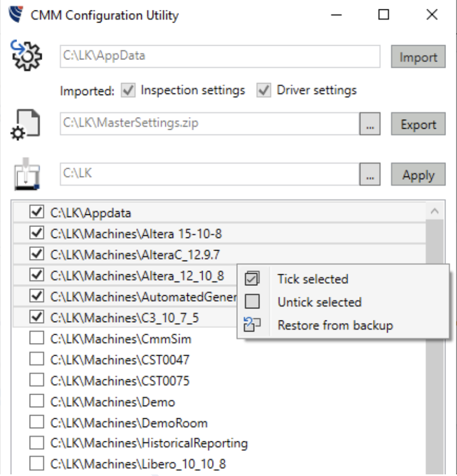Select the C:\LK\Machines\Libero_10_10_8 row text

coord(138,464)
